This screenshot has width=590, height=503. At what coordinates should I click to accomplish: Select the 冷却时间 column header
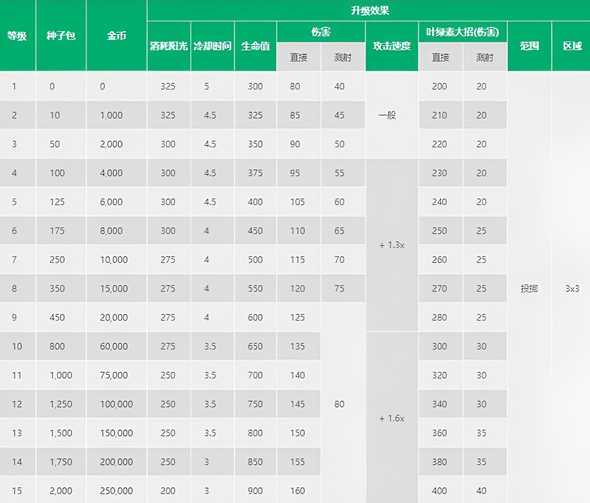tap(212, 46)
